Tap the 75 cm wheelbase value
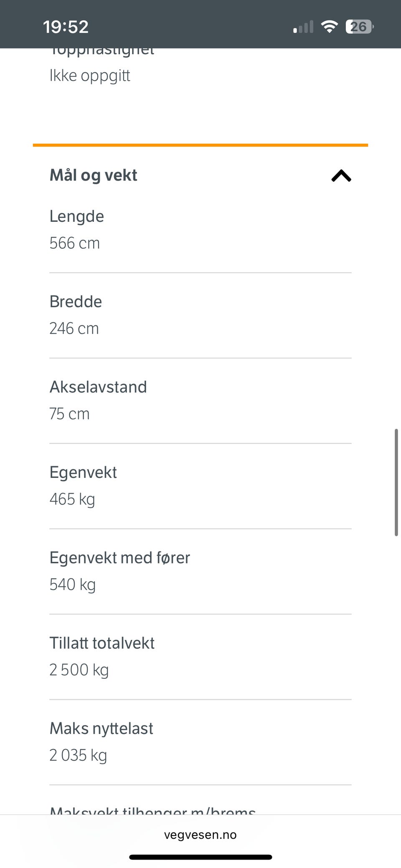The height and width of the screenshot is (868, 401). [69, 414]
